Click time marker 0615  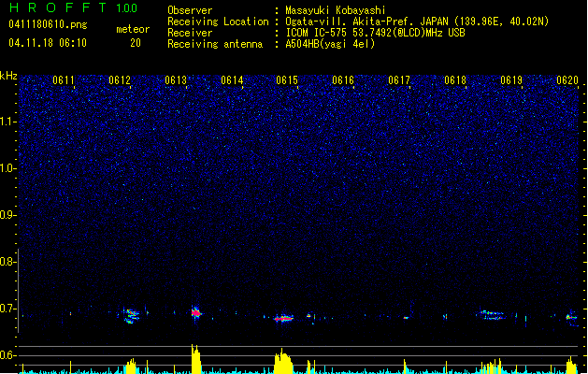[287, 80]
